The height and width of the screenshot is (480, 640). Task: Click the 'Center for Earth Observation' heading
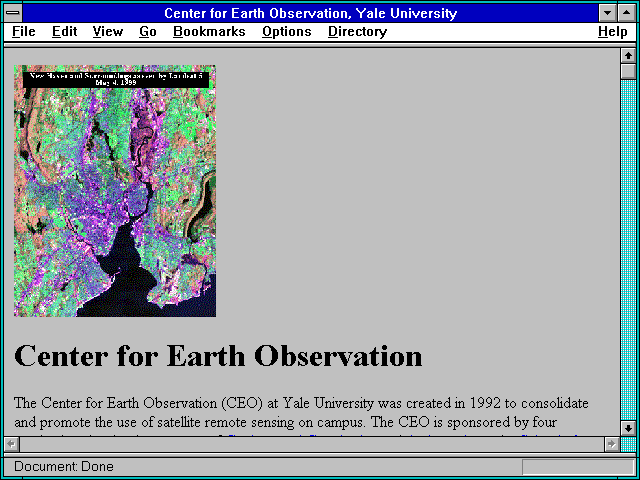pos(218,356)
